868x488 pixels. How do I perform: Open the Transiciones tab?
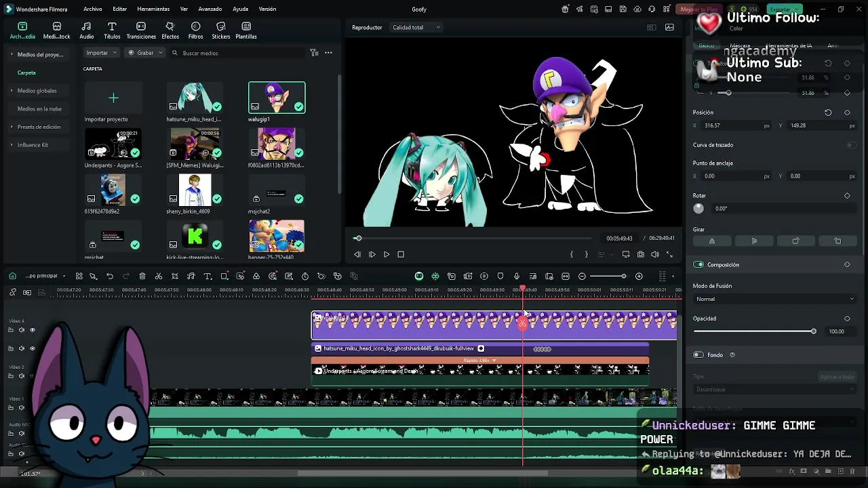tap(141, 30)
